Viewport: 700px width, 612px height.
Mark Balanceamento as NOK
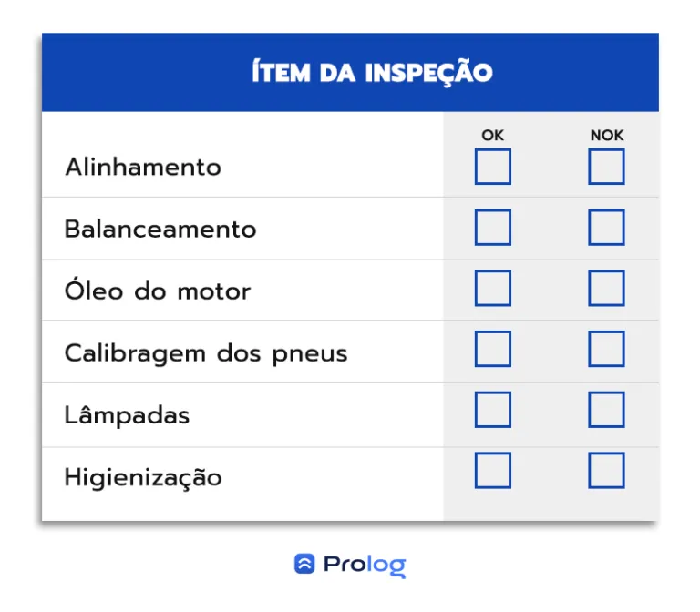pyautogui.click(x=606, y=227)
